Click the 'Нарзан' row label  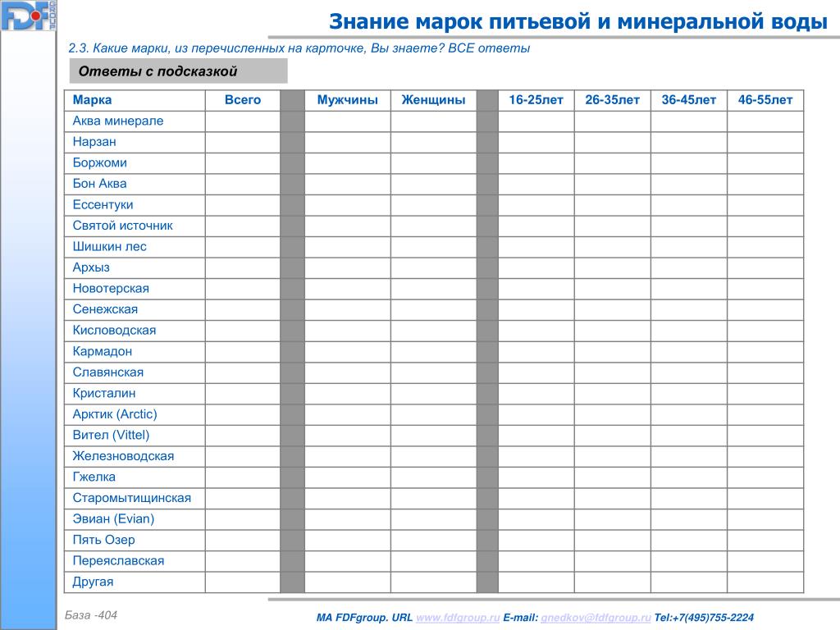click(x=94, y=142)
